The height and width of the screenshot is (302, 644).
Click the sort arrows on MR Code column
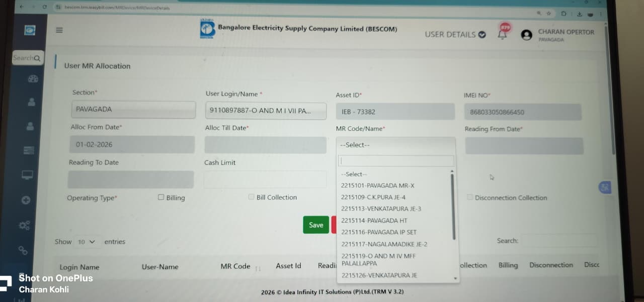258,268
